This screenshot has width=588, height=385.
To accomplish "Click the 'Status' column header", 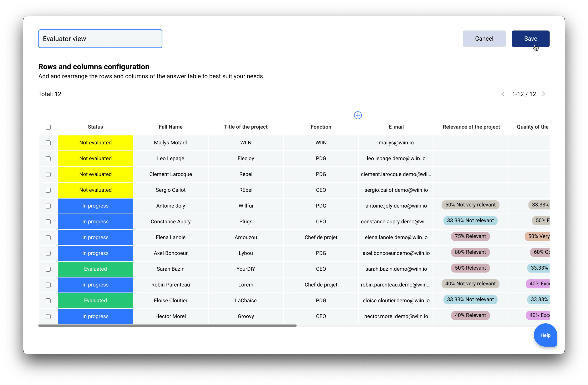I will (95, 127).
